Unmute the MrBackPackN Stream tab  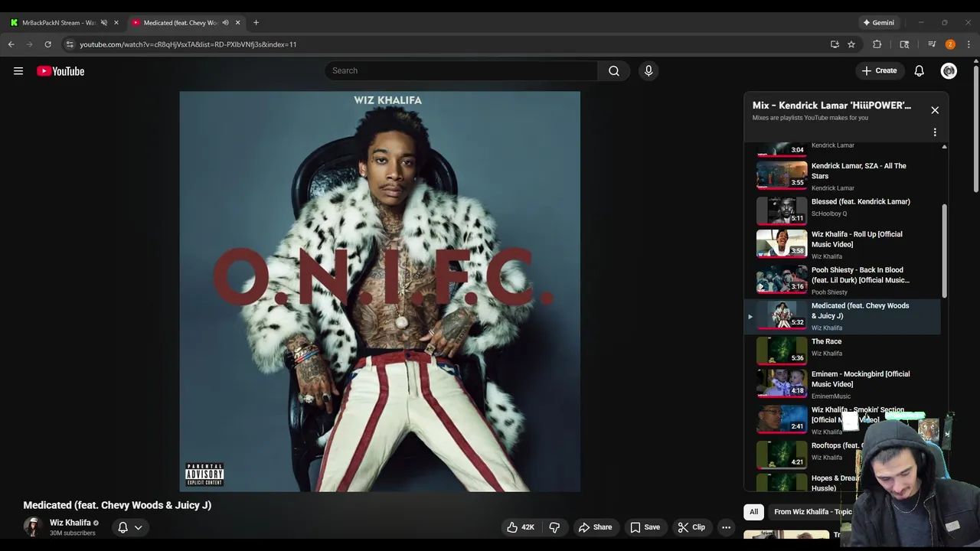(x=104, y=22)
